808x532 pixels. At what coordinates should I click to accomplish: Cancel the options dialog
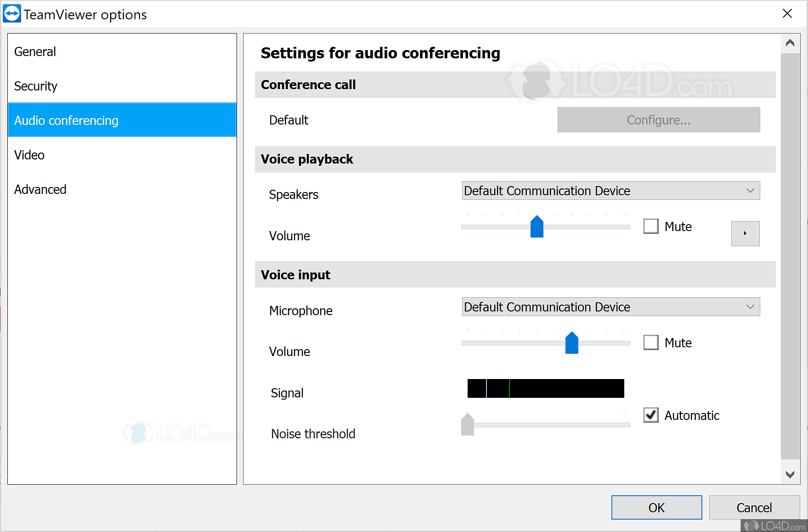pyautogui.click(x=754, y=508)
